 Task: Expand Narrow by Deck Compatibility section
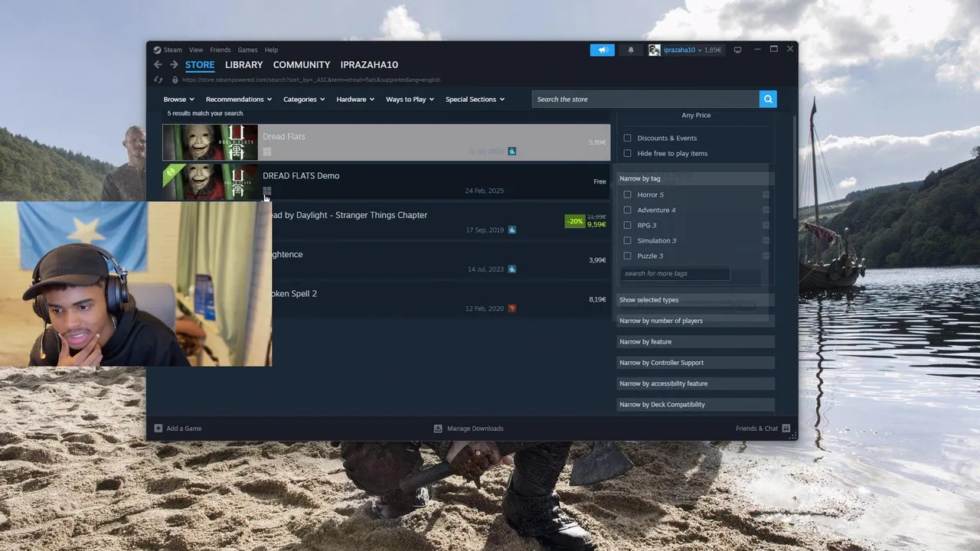pyautogui.click(x=695, y=404)
